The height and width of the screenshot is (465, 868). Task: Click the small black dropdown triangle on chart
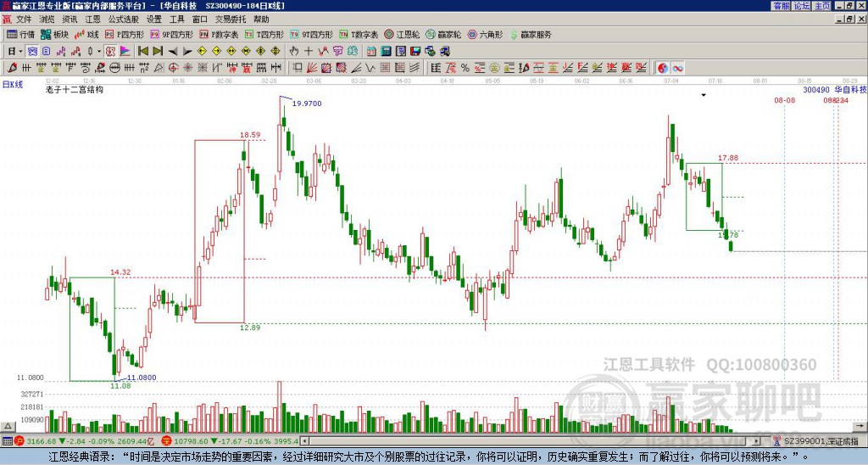(x=704, y=95)
